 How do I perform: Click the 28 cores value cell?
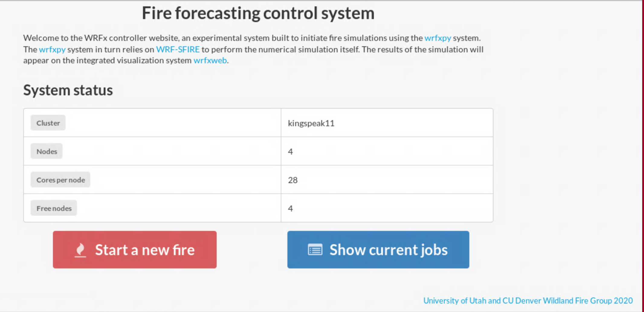(x=387, y=180)
